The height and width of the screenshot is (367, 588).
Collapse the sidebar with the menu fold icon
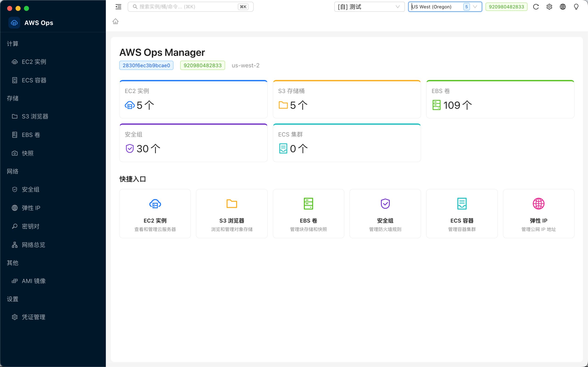(119, 7)
